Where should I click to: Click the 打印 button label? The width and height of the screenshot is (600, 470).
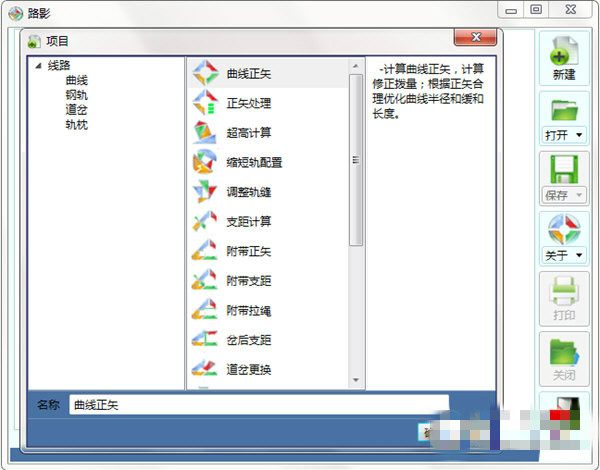(564, 315)
